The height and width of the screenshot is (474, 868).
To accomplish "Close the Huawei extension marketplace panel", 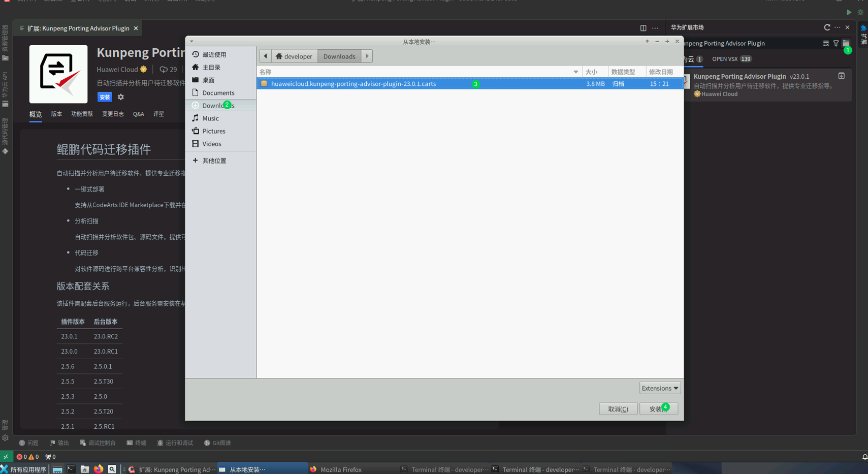I will 847,27.
